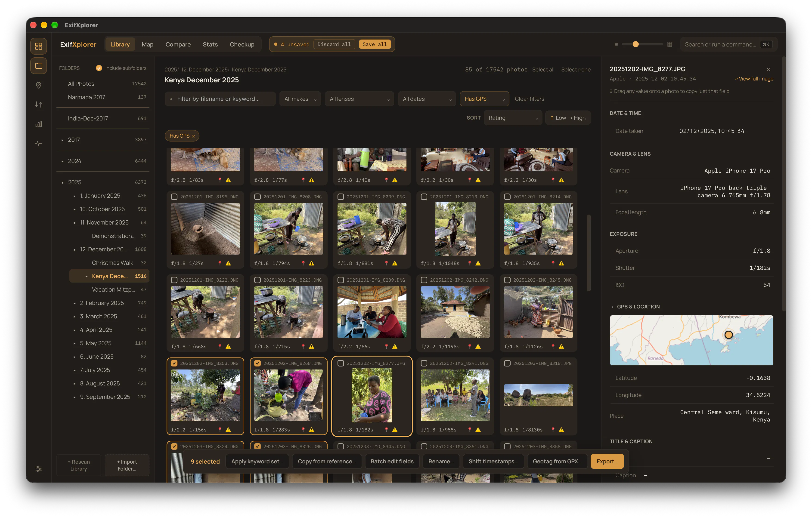Expand the 2024 folder
The height and width of the screenshot is (517, 812).
[x=62, y=161]
